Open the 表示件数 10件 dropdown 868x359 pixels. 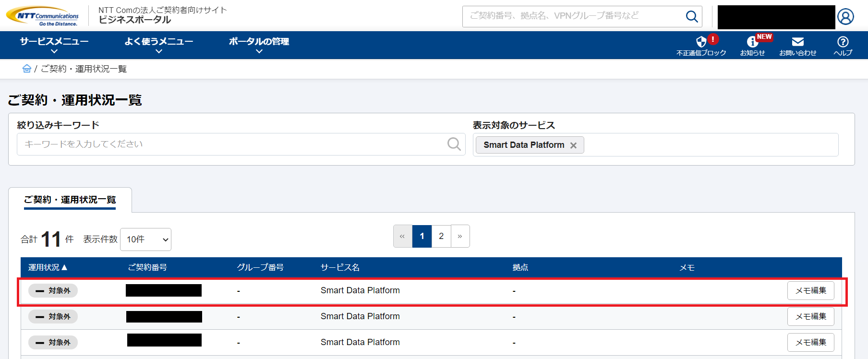145,239
